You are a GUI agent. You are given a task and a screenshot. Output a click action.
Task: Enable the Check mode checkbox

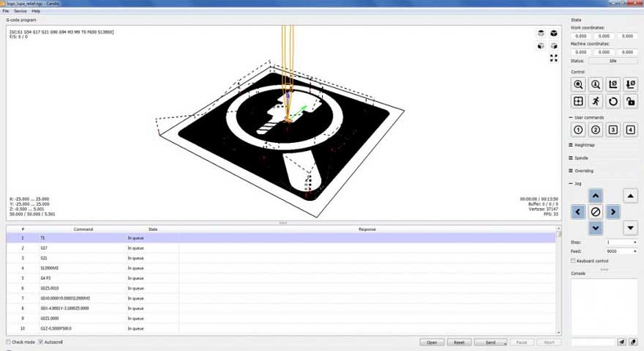(8, 342)
